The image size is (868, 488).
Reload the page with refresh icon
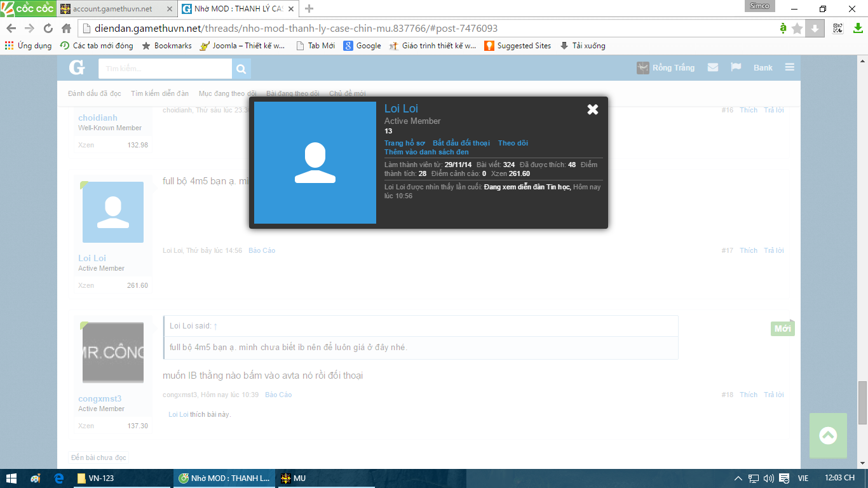48,29
